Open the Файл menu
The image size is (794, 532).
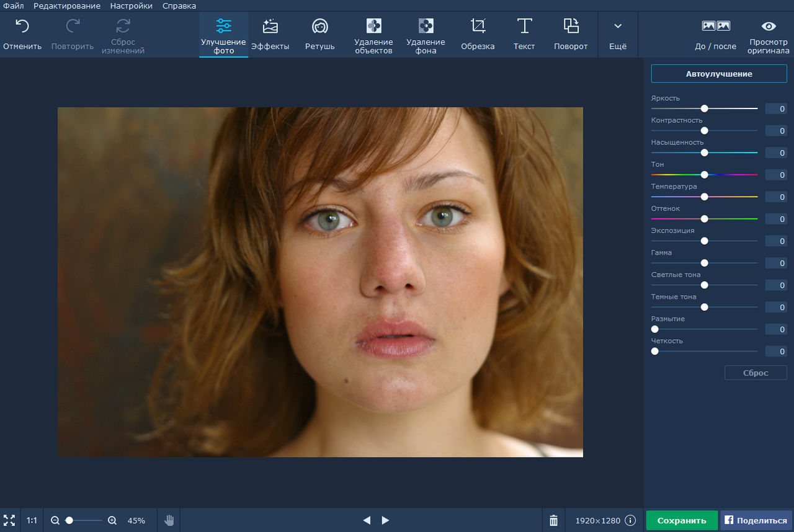point(14,6)
